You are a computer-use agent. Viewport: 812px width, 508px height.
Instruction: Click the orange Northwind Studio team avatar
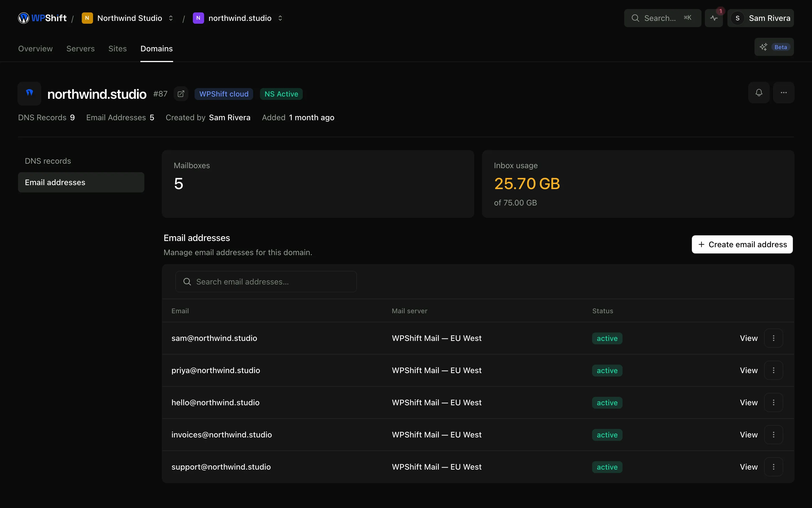pyautogui.click(x=87, y=18)
